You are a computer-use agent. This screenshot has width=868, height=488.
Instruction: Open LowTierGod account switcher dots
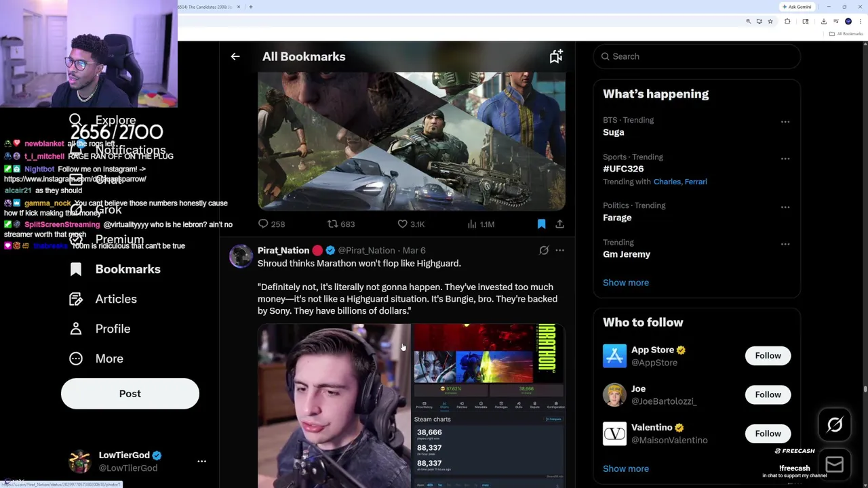pos(201,462)
